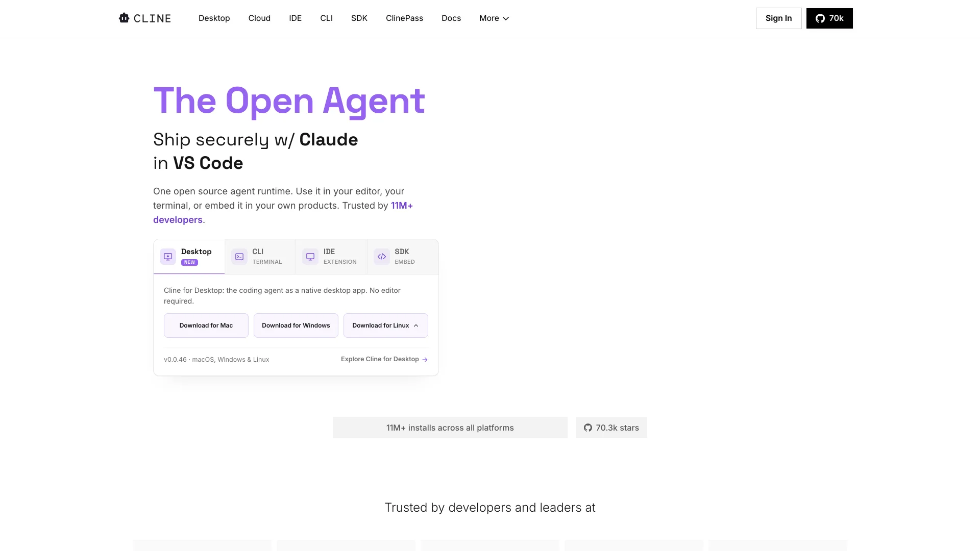This screenshot has width=980, height=551.
Task: Select CLI in the top navigation
Action: [327, 18]
